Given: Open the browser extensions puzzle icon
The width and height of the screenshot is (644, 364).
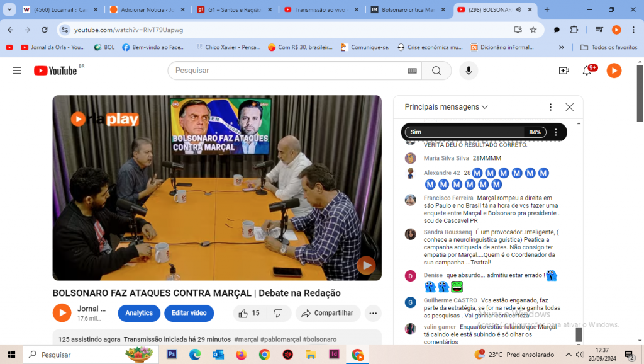Looking at the screenshot, I should 574,30.
